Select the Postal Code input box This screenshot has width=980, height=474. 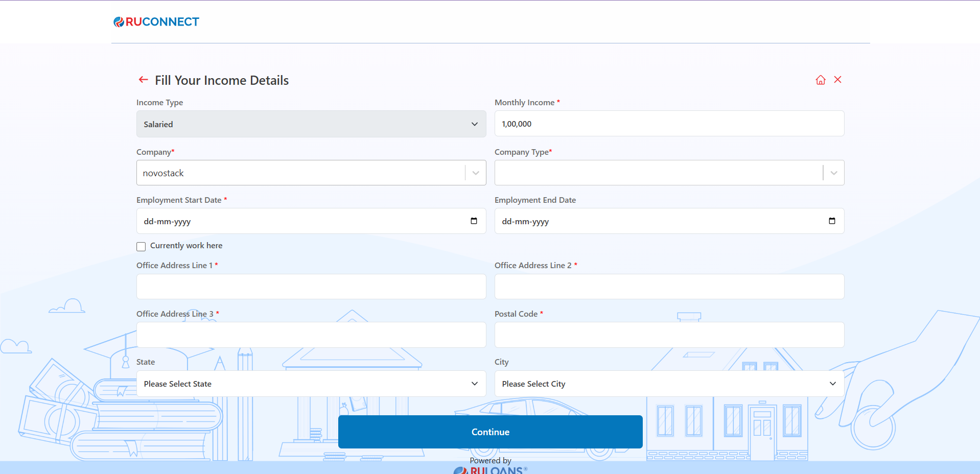coord(669,335)
